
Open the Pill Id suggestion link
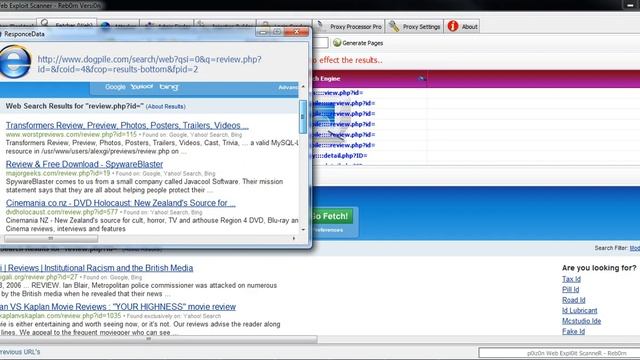(x=570, y=289)
